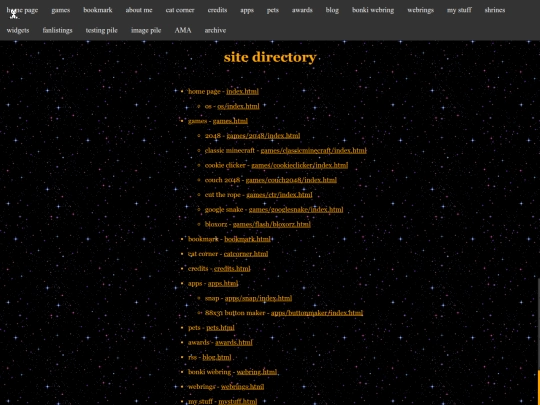Image resolution: width=540 pixels, height=405 pixels.
Task: Open games/cookieclicker/index.html link
Action: click(x=300, y=165)
